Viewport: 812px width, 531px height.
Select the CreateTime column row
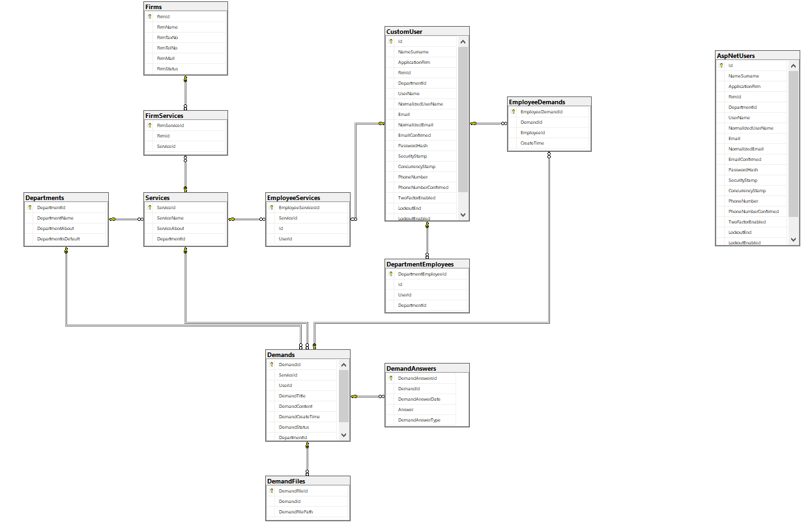point(549,143)
